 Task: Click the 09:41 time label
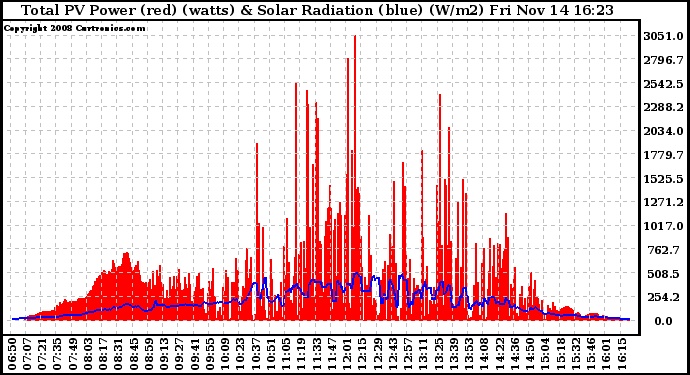(195, 354)
